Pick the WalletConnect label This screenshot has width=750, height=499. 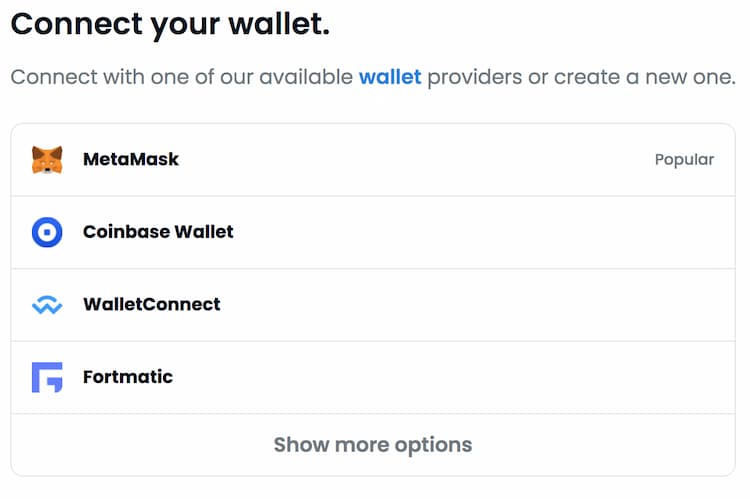click(152, 304)
